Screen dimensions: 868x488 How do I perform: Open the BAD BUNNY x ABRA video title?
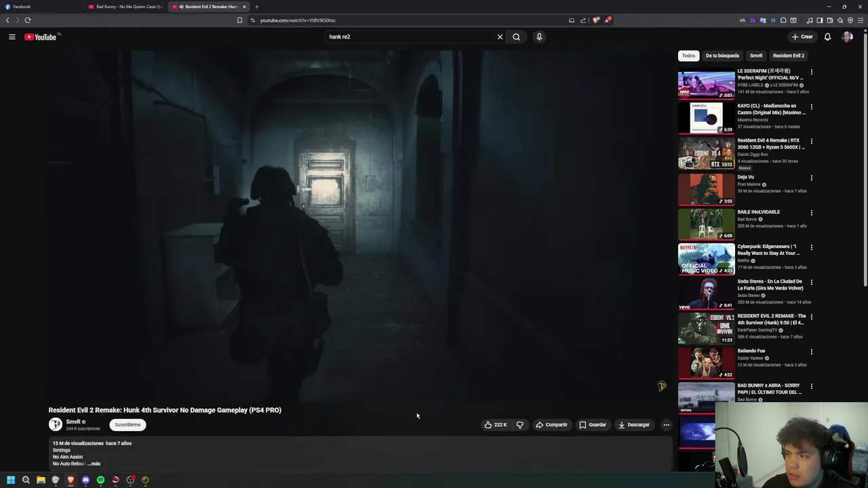770,388
